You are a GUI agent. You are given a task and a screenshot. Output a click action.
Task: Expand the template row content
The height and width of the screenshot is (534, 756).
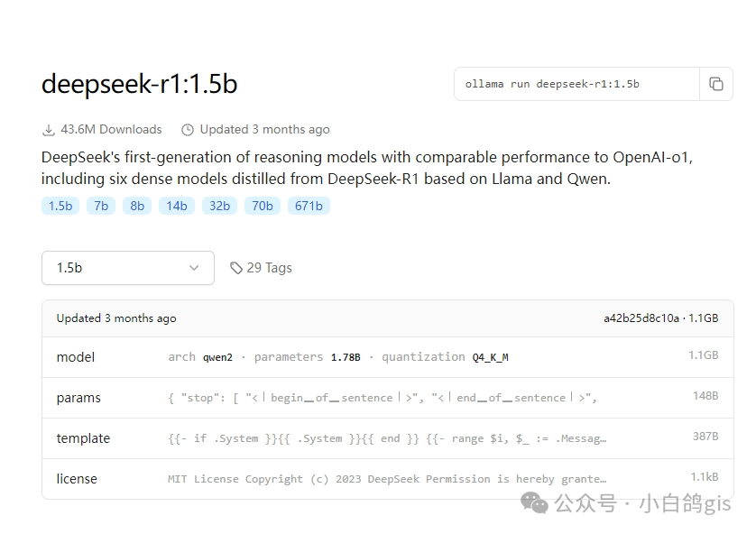click(x=388, y=438)
